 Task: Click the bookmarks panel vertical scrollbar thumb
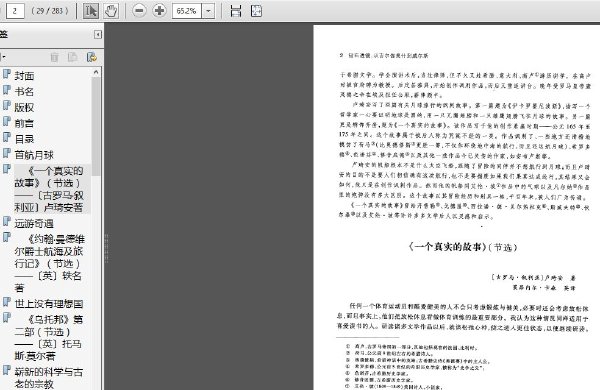(96, 126)
